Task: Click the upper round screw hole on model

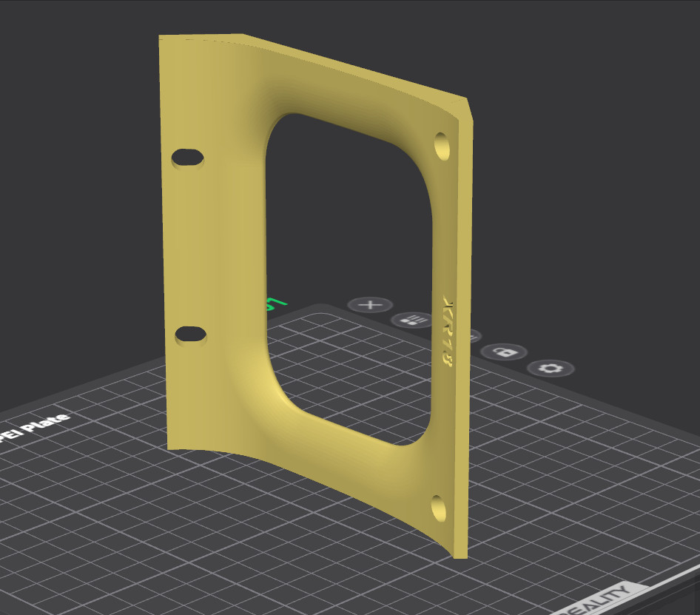Action: coord(442,146)
